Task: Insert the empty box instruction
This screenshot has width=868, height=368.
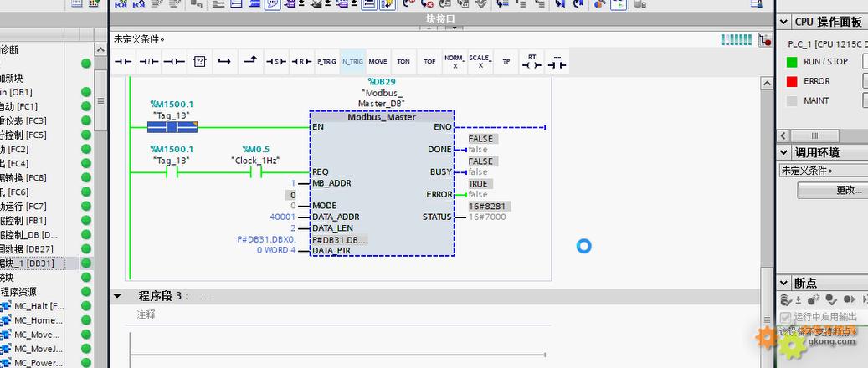Action: pos(199,62)
